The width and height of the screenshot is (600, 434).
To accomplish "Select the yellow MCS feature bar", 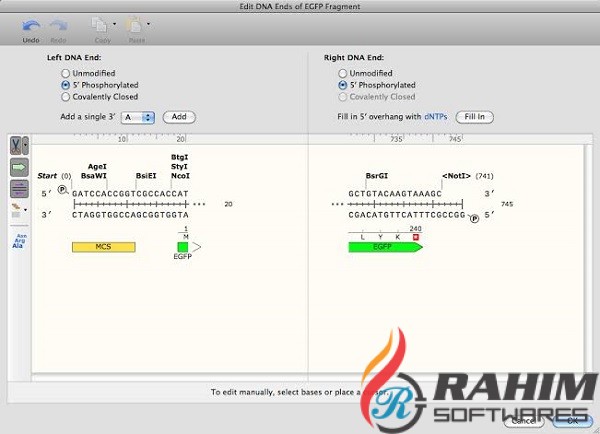I will point(103,247).
